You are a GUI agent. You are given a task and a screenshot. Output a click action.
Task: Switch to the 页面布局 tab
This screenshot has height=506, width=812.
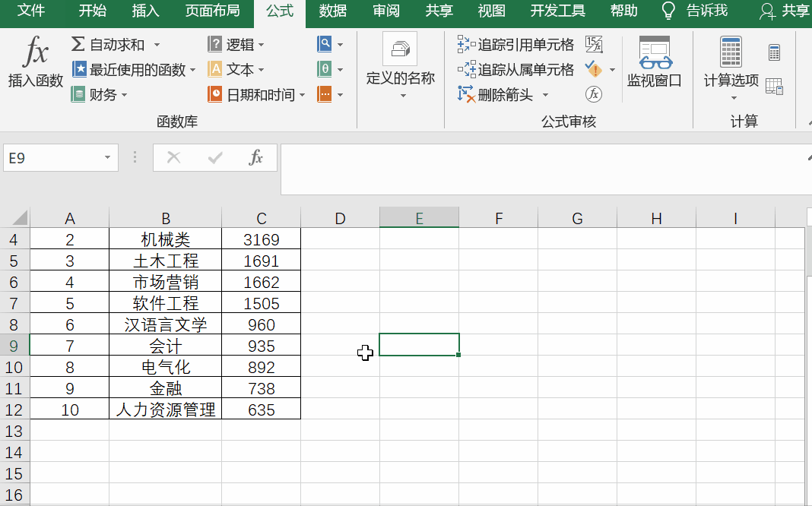(x=212, y=11)
